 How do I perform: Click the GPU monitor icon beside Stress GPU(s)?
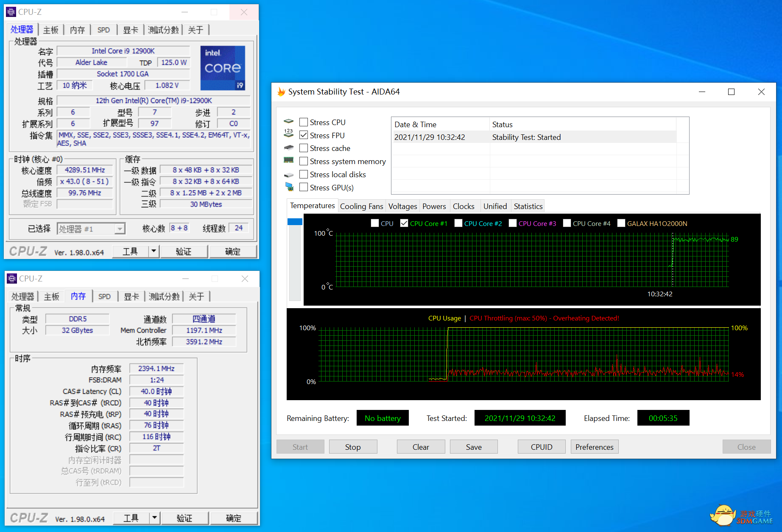[x=289, y=187]
